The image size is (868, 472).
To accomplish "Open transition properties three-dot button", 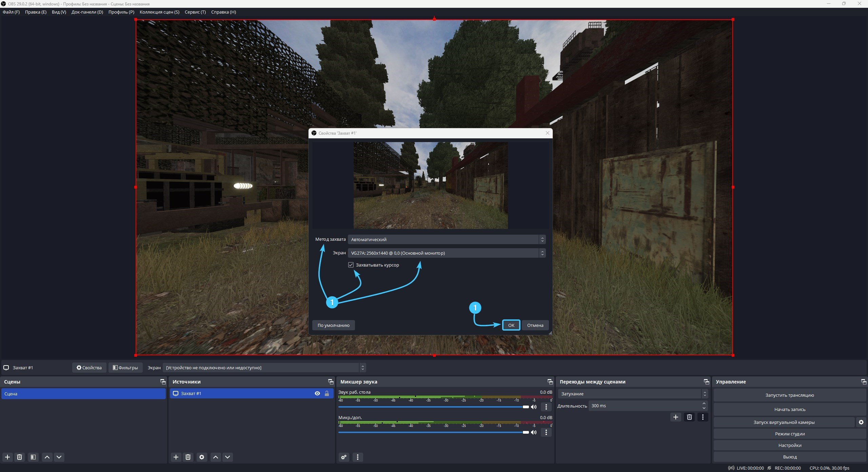I will click(703, 417).
